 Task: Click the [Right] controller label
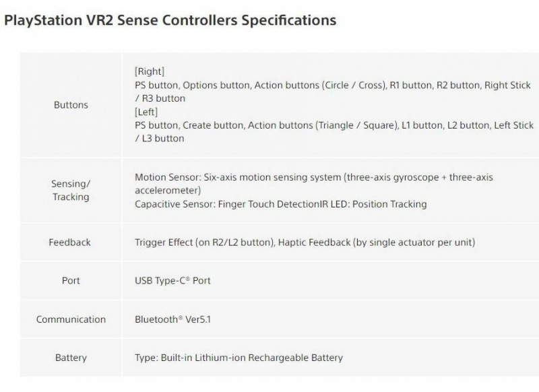click(150, 71)
